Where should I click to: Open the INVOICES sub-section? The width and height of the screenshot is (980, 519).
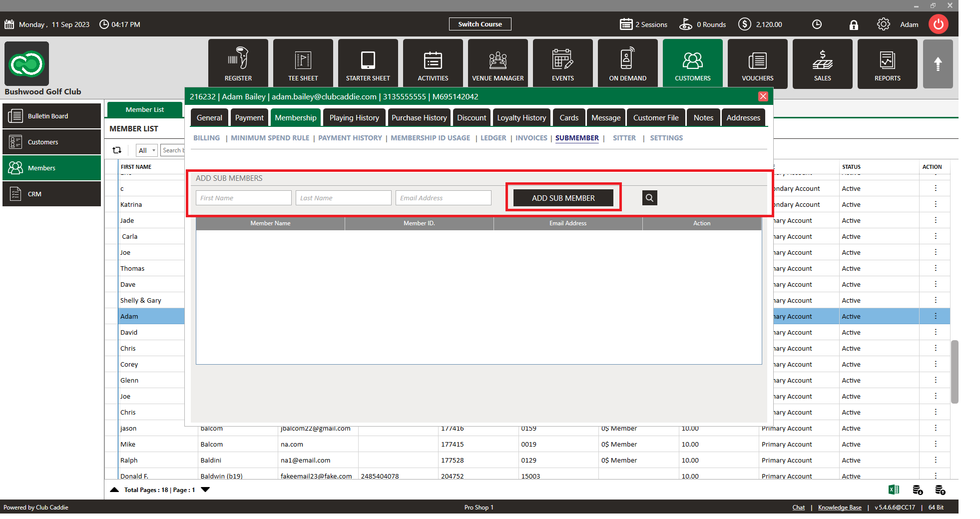click(x=531, y=138)
